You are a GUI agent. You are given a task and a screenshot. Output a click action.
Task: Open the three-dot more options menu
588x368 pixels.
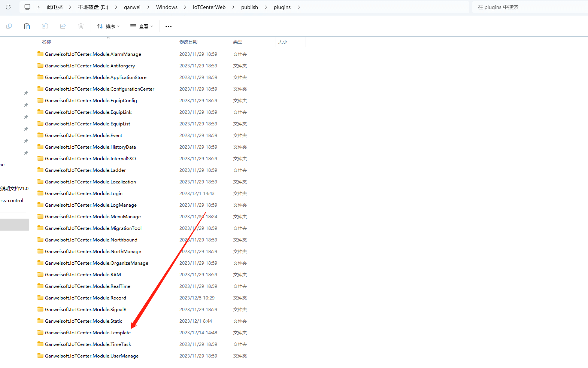click(x=169, y=26)
